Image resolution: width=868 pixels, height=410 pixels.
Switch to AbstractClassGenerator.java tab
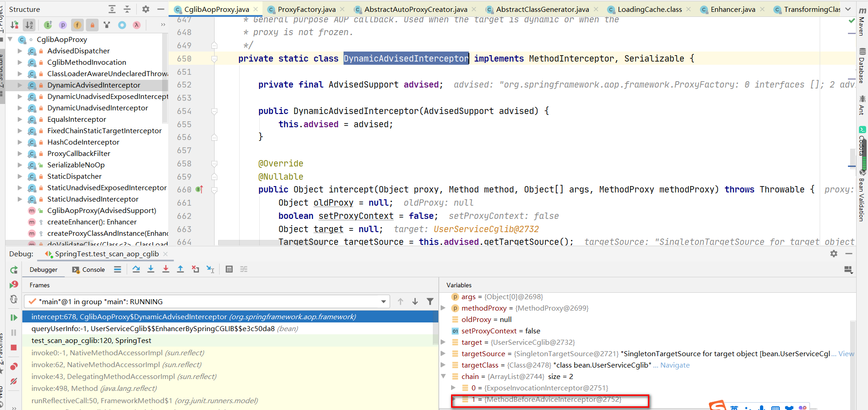[x=542, y=9]
